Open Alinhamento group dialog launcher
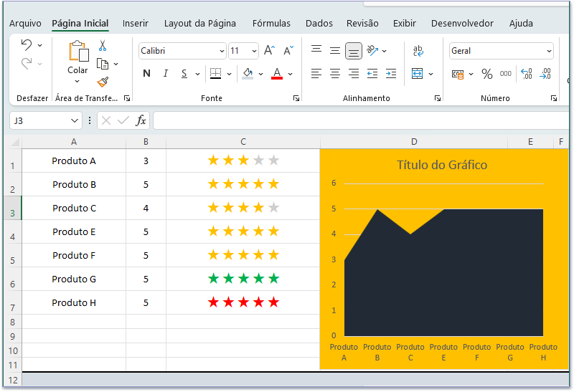 (x=437, y=98)
